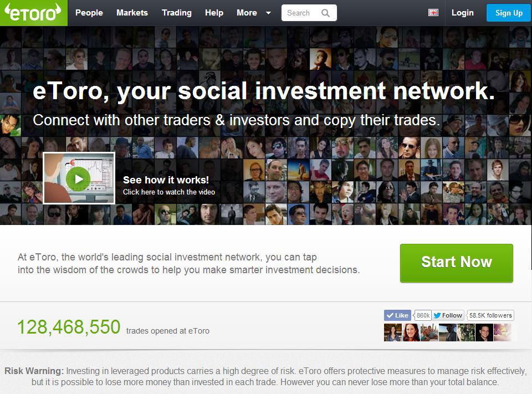Focus the Search input field
The height and width of the screenshot is (394, 532).
pos(302,13)
